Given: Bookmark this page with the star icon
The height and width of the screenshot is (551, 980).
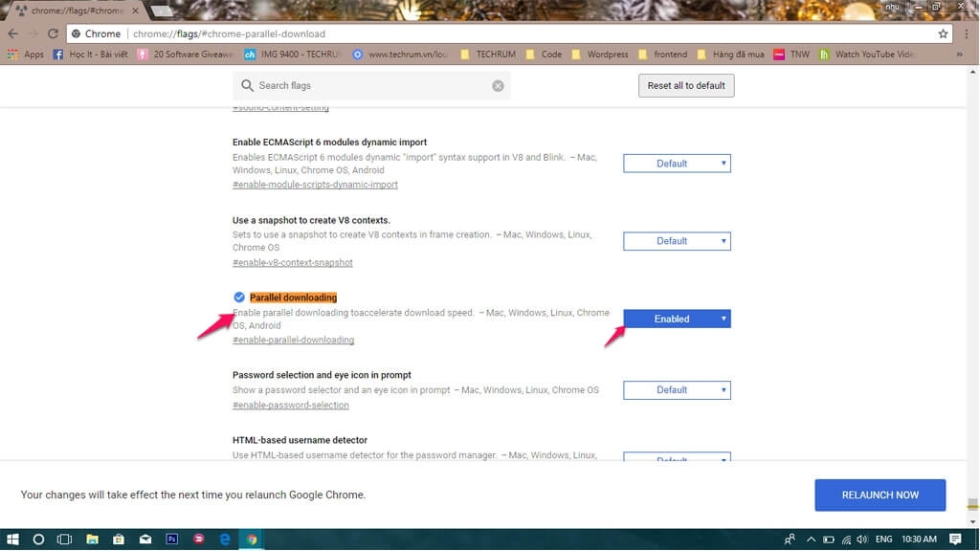Looking at the screenshot, I should coord(943,33).
